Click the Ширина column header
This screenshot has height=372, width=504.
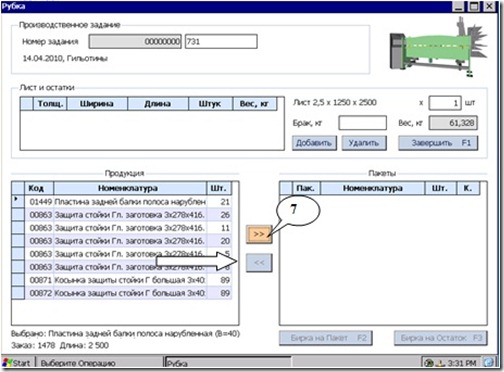click(x=97, y=104)
